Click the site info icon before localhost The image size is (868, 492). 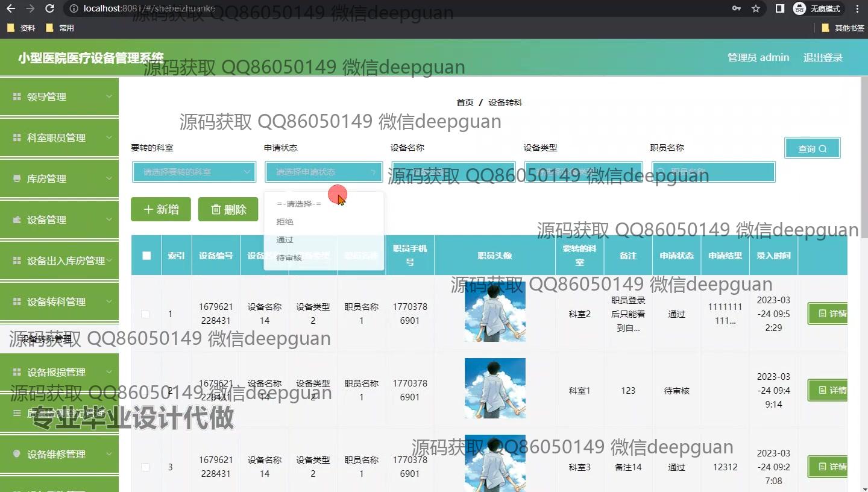(72, 8)
